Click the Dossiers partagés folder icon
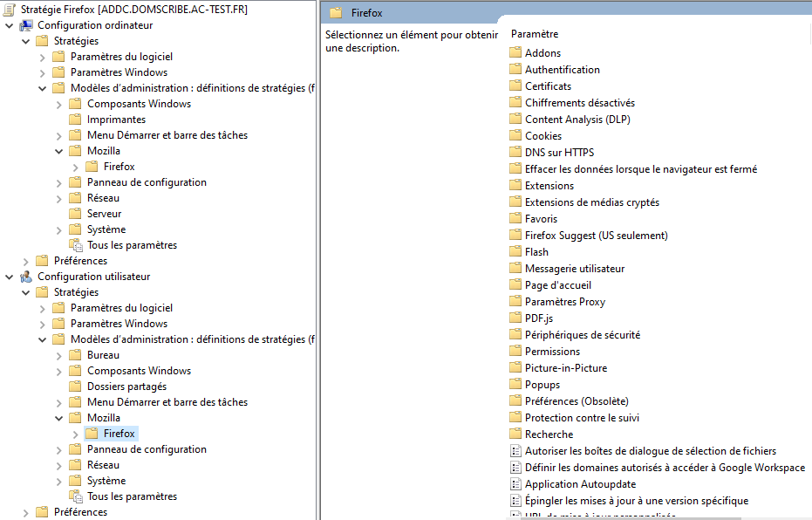Screen dimensions: 812x520 pos(75,387)
